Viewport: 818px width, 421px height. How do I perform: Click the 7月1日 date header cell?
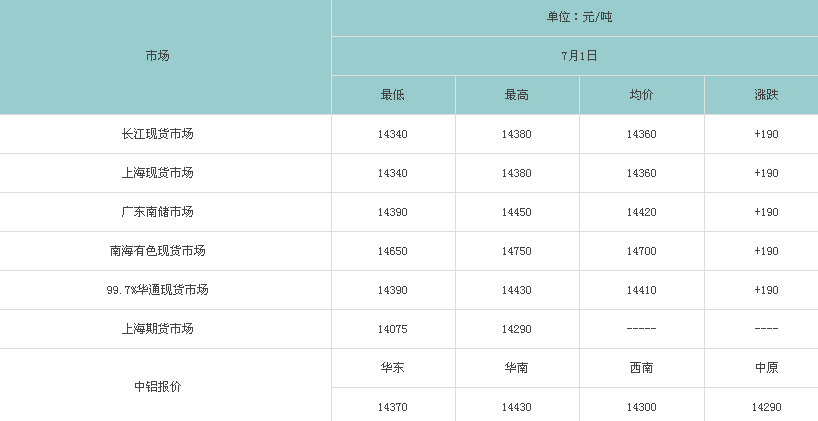tap(579, 56)
